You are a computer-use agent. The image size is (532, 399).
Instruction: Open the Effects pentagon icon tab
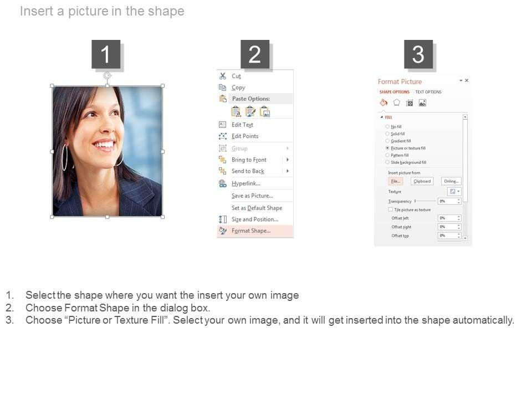click(397, 103)
